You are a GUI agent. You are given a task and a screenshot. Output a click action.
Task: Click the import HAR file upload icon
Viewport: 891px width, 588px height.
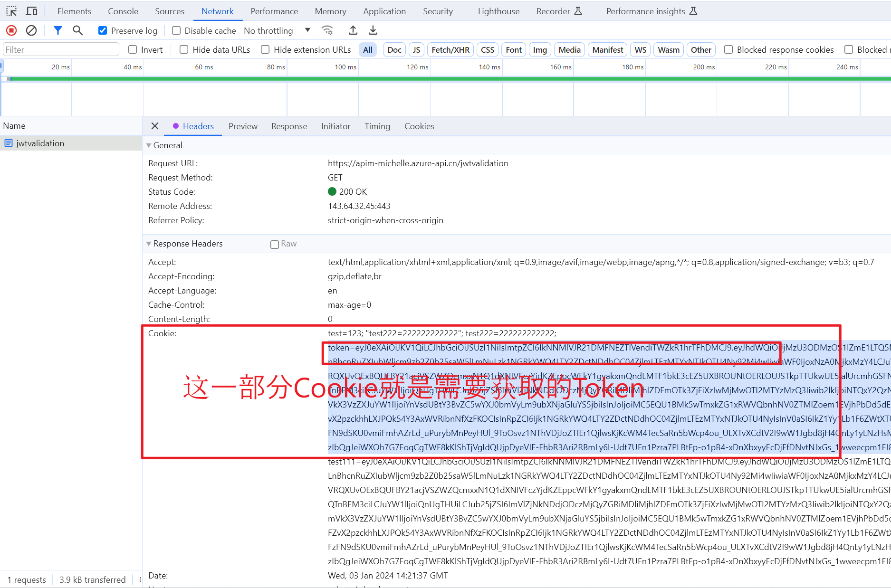(353, 31)
